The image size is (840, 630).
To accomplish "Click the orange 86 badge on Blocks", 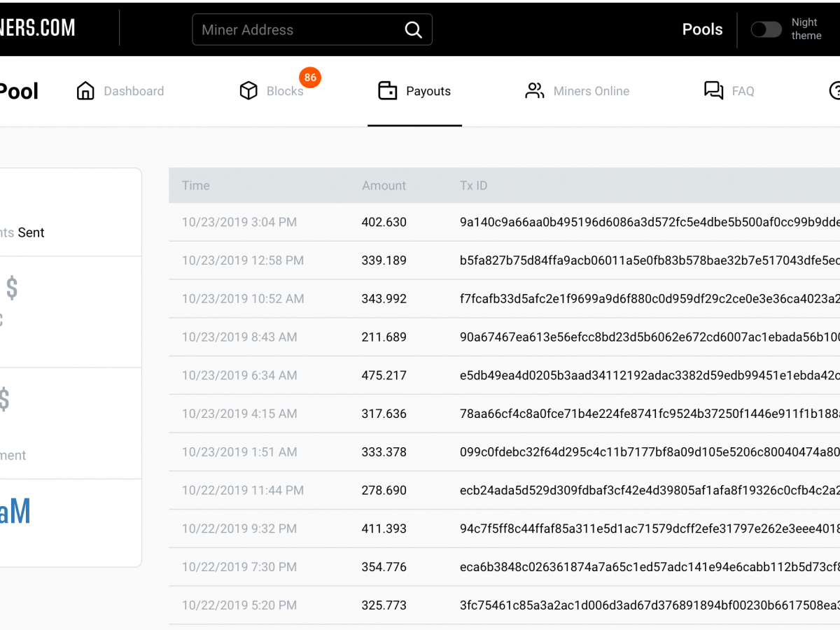I will pos(311,78).
